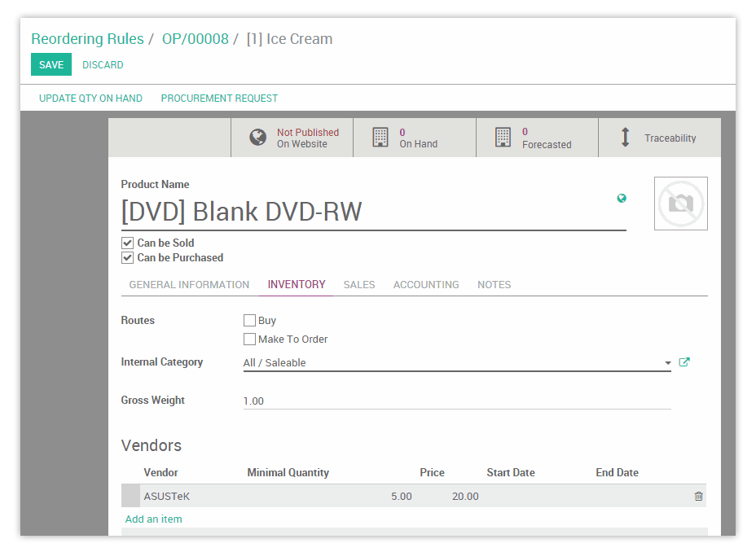
Task: Click the globe icon beside product name
Action: [622, 198]
